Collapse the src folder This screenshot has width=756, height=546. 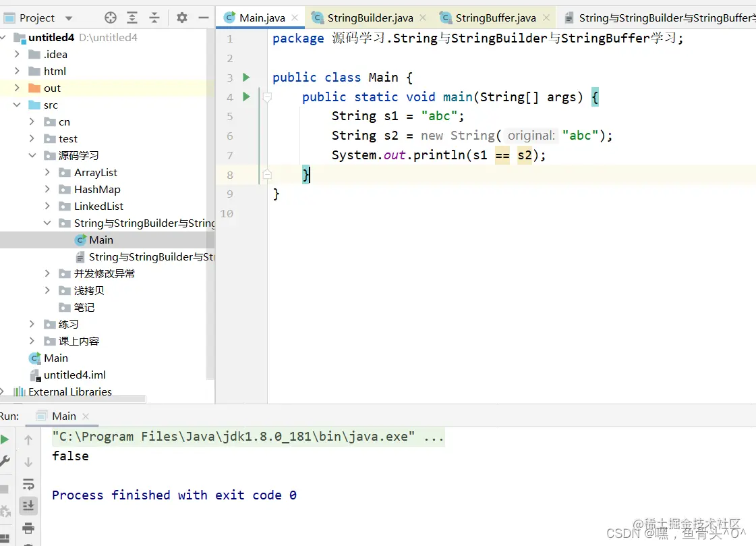(x=17, y=105)
